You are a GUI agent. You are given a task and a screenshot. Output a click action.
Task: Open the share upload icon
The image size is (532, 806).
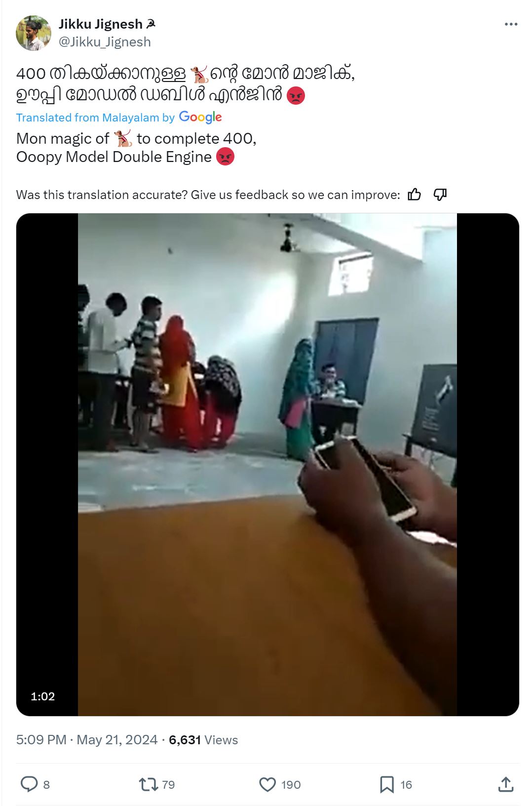coord(506,784)
